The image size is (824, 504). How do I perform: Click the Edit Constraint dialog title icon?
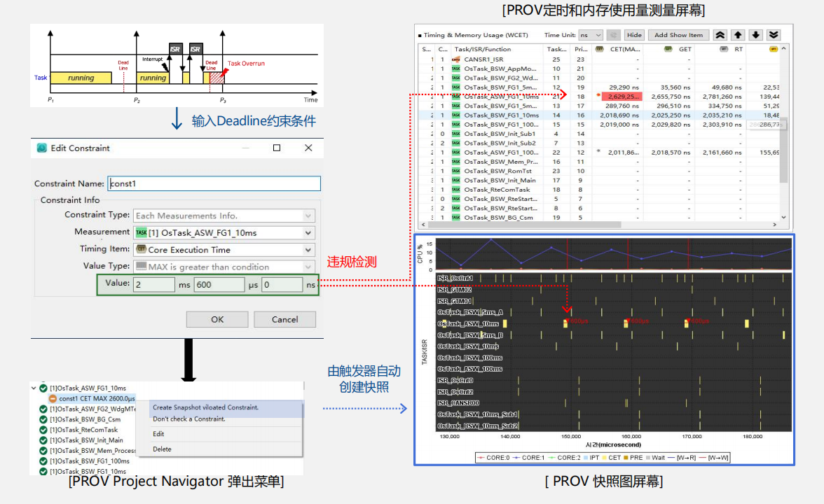pos(42,148)
